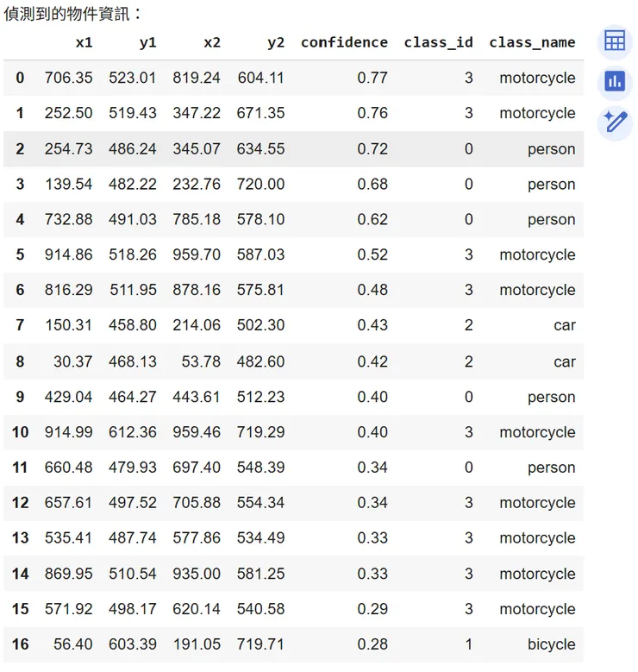Select the x1 value 56.40

click(72, 644)
